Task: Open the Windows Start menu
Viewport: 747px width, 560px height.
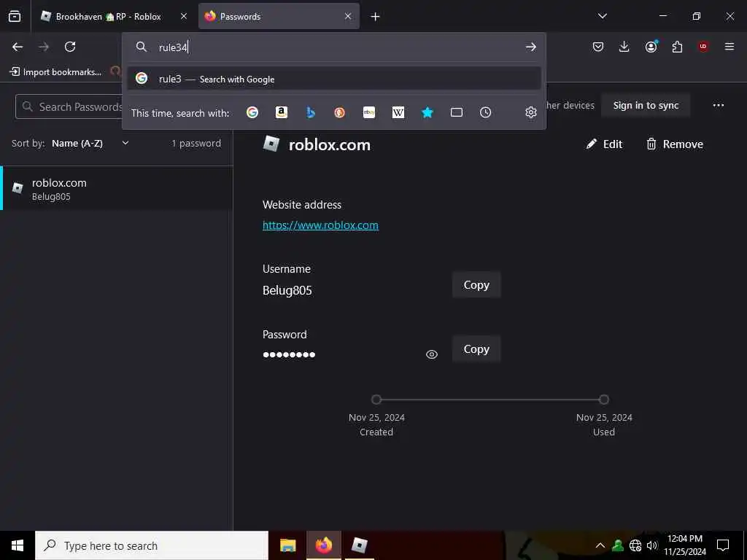Action: (18, 545)
